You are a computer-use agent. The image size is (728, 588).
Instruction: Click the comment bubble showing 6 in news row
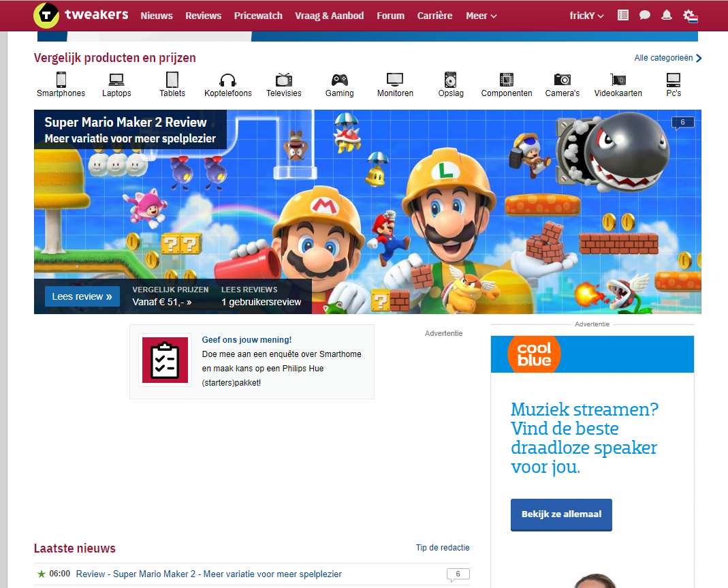coord(458,574)
